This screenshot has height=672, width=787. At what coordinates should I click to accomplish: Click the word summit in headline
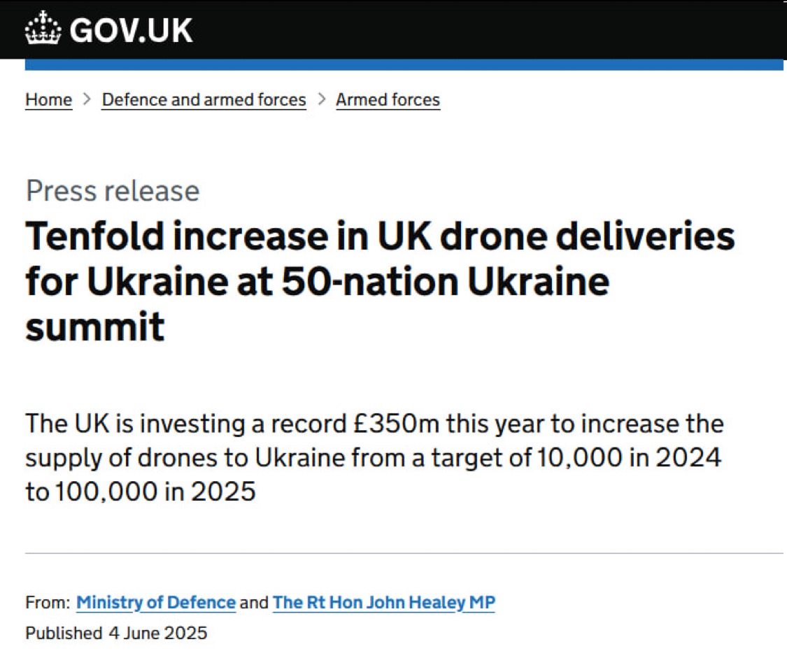coord(94,327)
